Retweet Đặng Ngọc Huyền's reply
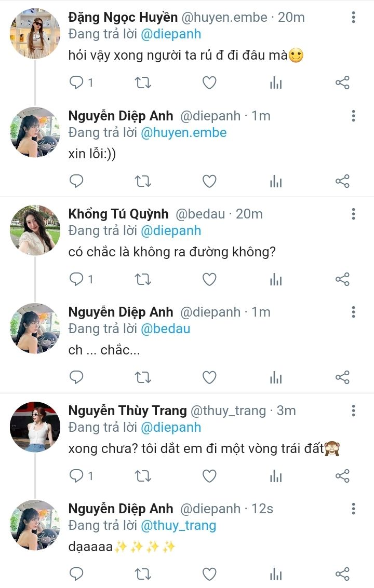The width and height of the screenshot is (374, 588). 143,83
